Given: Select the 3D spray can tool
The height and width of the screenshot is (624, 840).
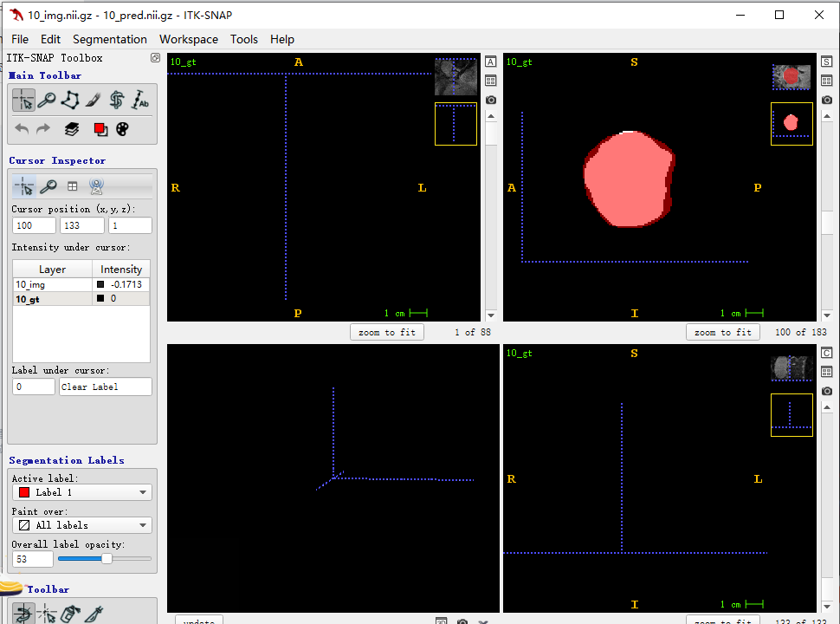Looking at the screenshot, I should 70,614.
